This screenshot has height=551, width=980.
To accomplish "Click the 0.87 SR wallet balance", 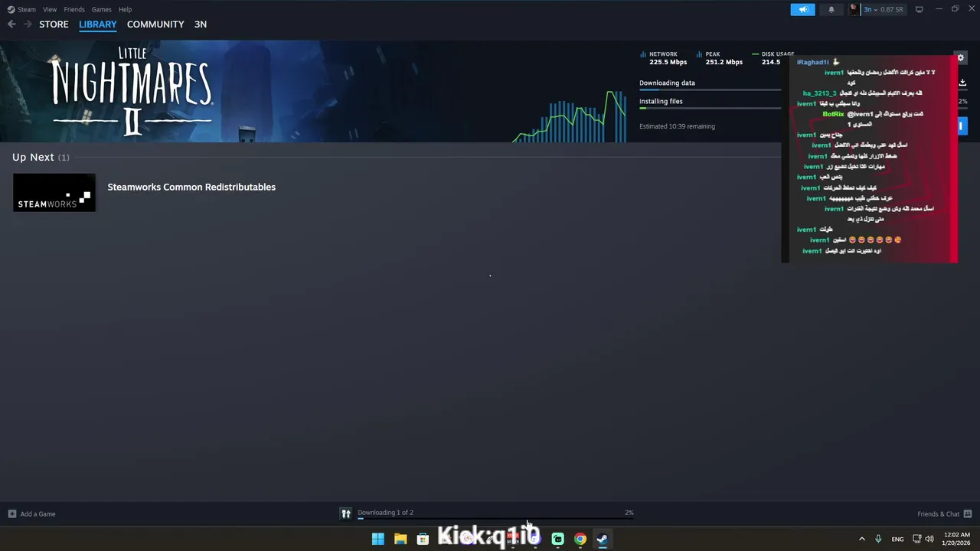I will (x=891, y=9).
